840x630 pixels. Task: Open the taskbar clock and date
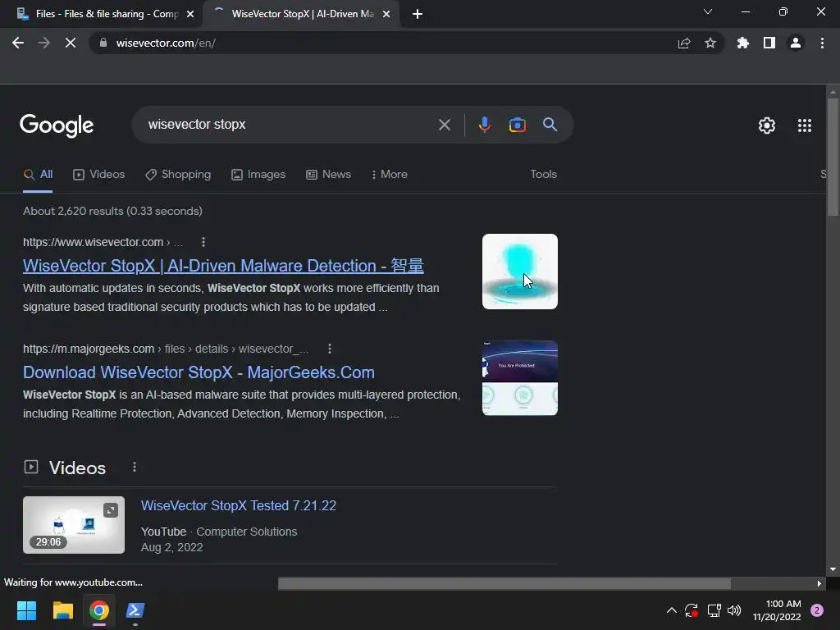pyautogui.click(x=777, y=610)
